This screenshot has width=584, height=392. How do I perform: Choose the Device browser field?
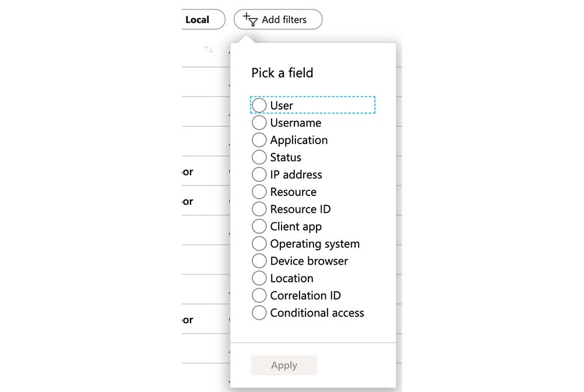pos(259,261)
